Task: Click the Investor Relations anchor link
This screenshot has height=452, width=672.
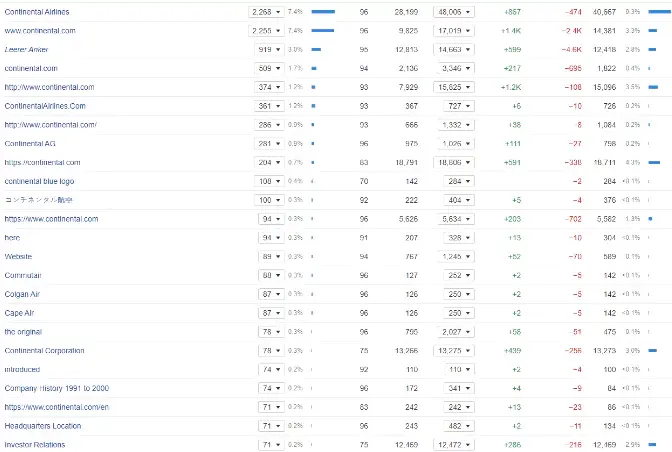Action: [x=35, y=445]
